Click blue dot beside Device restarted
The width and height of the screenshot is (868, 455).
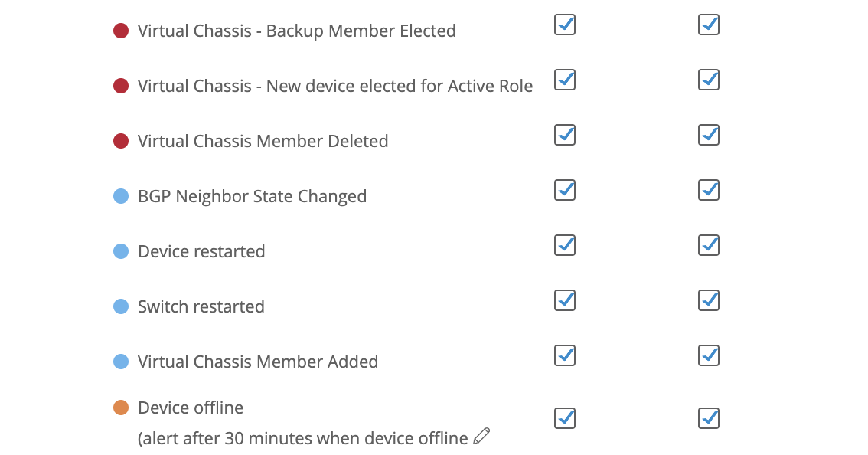tap(121, 251)
